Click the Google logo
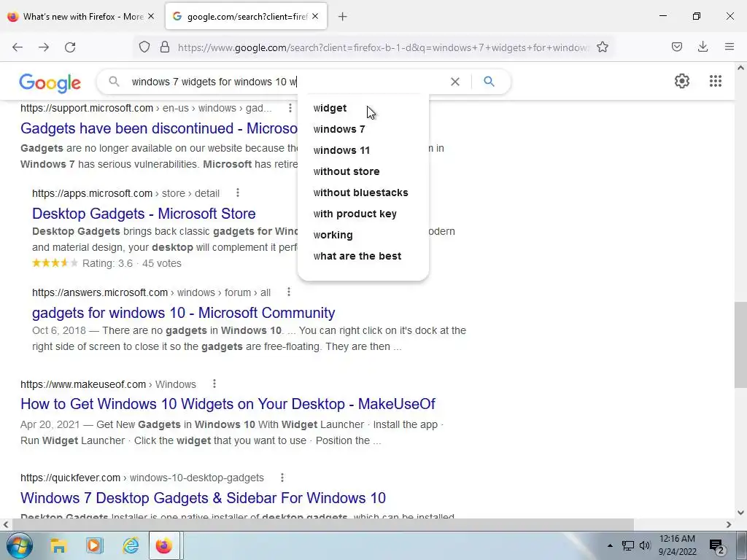 [50, 83]
